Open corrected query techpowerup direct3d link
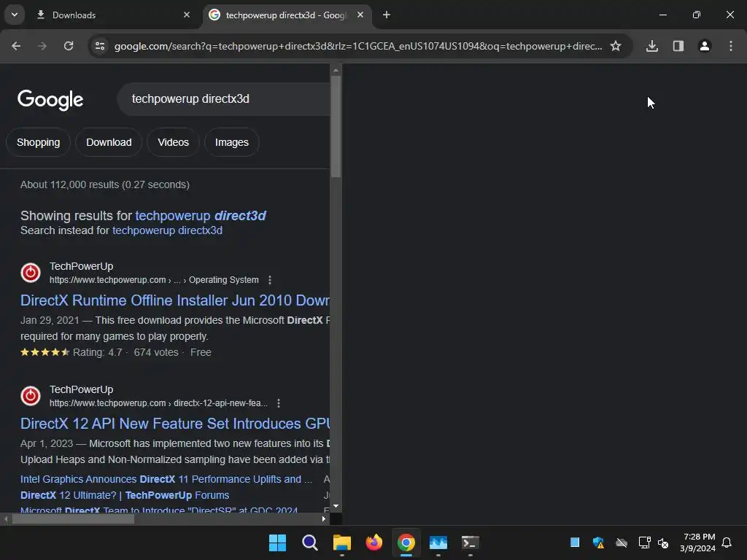 (201, 216)
